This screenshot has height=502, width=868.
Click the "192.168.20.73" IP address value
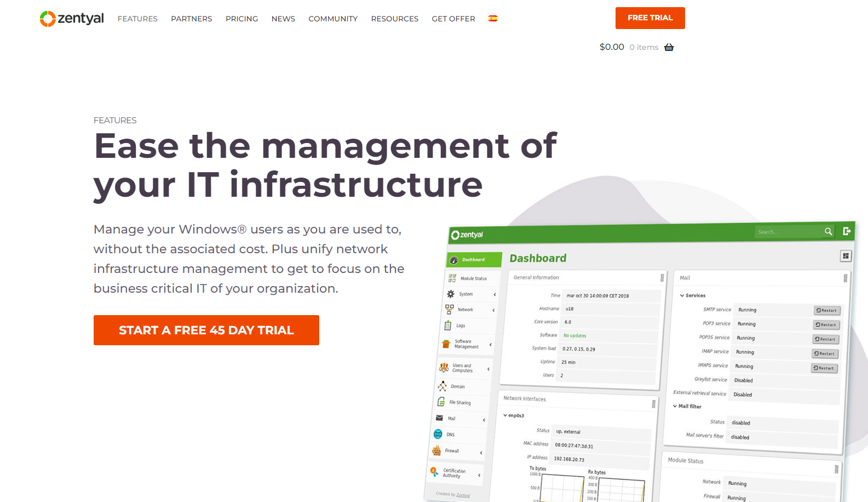(569, 459)
